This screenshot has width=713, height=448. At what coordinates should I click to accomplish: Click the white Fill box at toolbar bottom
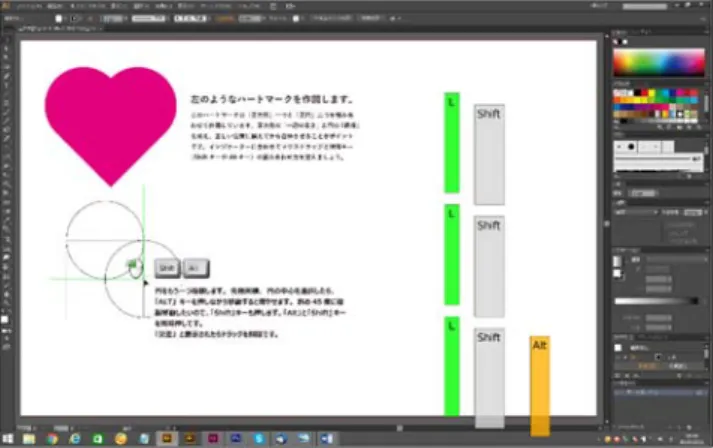[x=5, y=319]
